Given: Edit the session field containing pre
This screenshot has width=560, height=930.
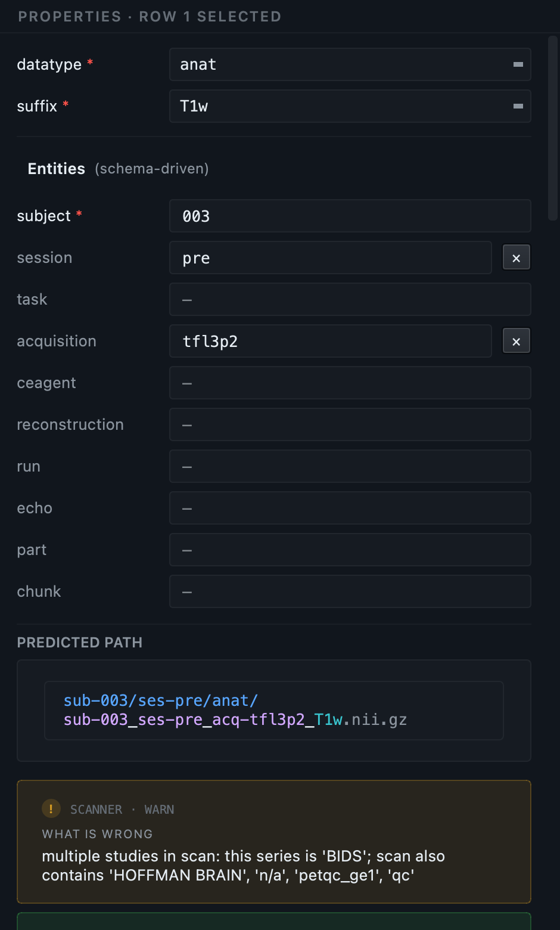Looking at the screenshot, I should [331, 258].
